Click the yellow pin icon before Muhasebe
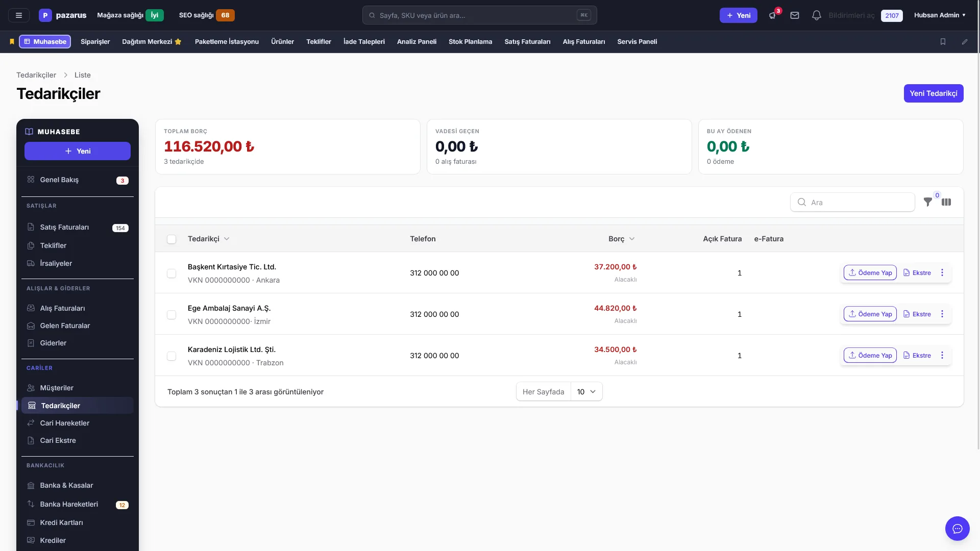980x551 pixels. pyautogui.click(x=12, y=42)
